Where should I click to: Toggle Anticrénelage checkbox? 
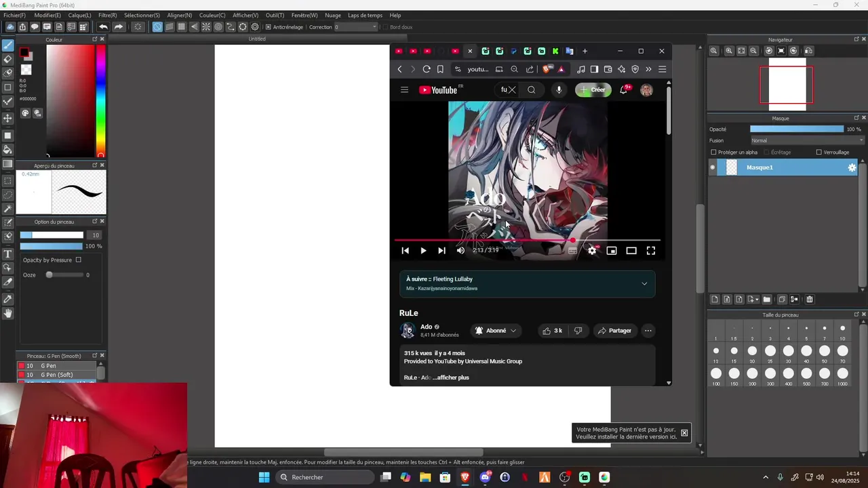[x=269, y=27]
